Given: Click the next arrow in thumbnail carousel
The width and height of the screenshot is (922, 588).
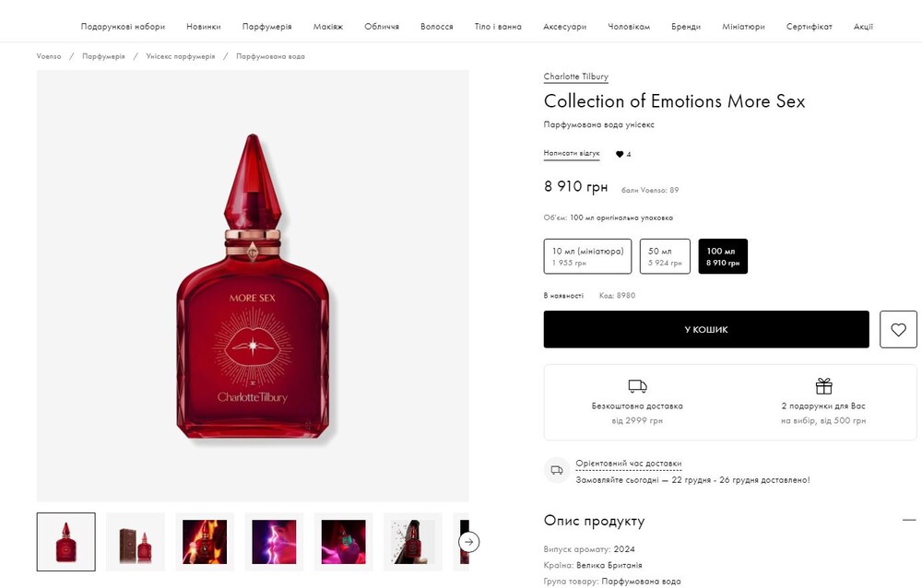Looking at the screenshot, I should [469, 542].
